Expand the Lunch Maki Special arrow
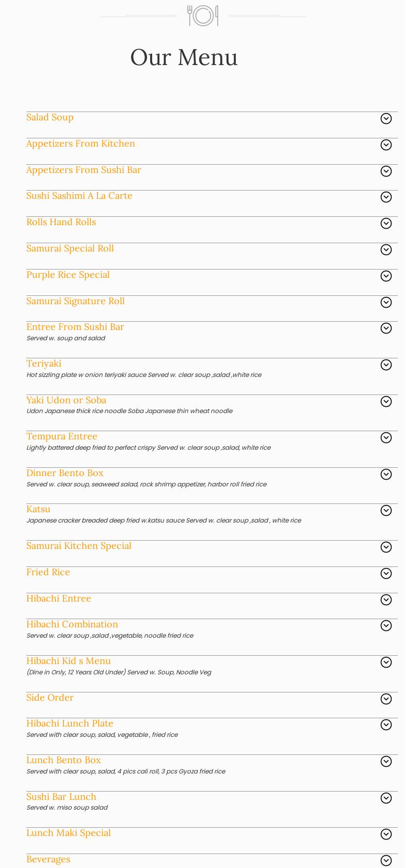Viewport: 405px width, 868px height. pos(386,834)
